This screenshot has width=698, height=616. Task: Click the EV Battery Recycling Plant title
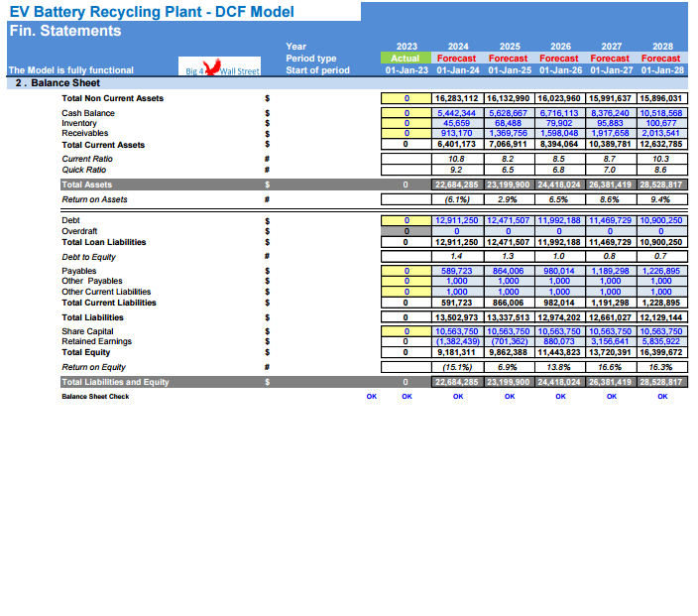click(151, 12)
